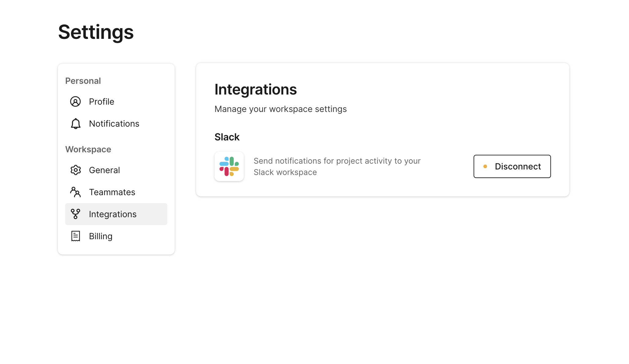
Task: Click the Slack notification description text
Action: click(337, 166)
